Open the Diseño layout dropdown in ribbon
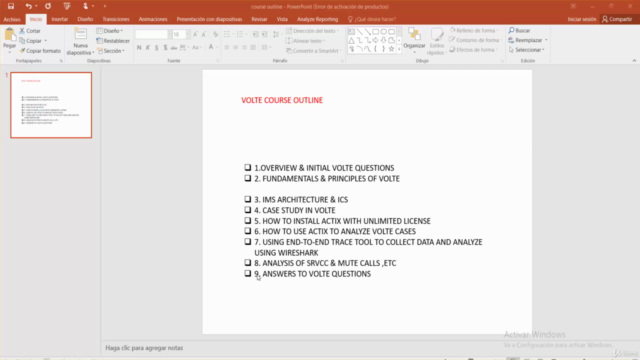This screenshot has width=640, height=360. [x=110, y=31]
